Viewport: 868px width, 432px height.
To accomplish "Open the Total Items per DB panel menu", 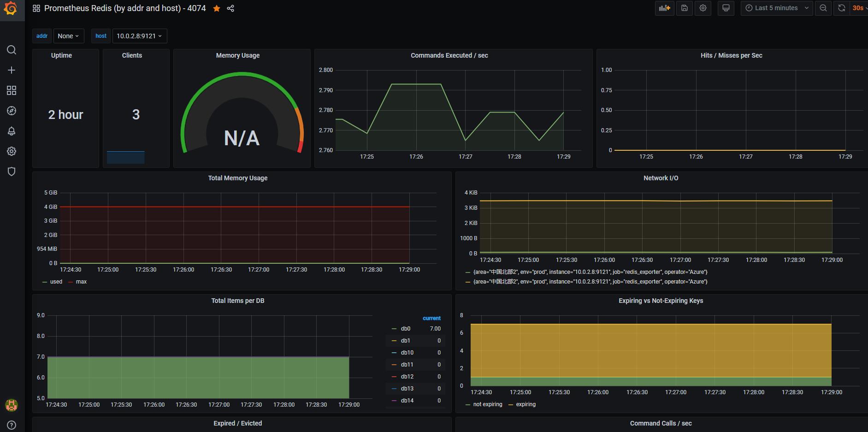I will [x=238, y=301].
